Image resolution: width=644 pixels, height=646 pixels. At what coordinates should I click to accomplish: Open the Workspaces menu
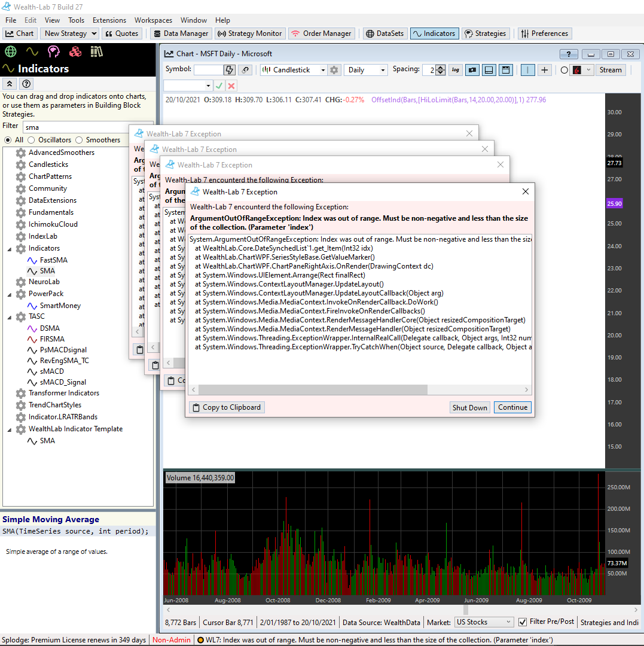[153, 20]
